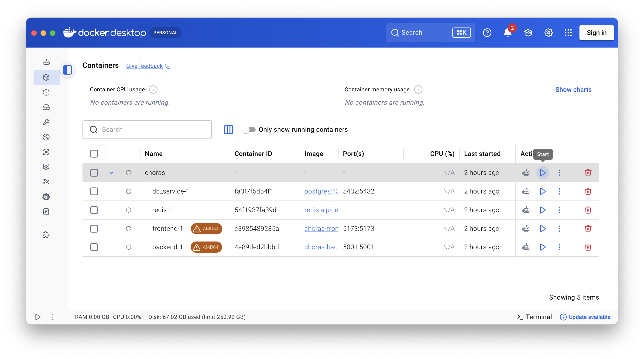Check the backend-1 row checkbox
644x359 pixels.
(94, 247)
